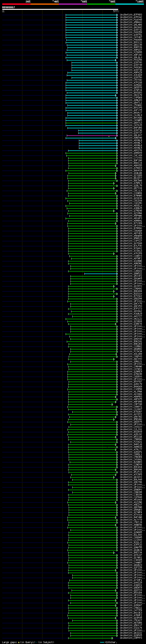Select the UniRef100_Q63ZZ2 hit label
This screenshot has height=644, width=146.
(x=131, y=633)
